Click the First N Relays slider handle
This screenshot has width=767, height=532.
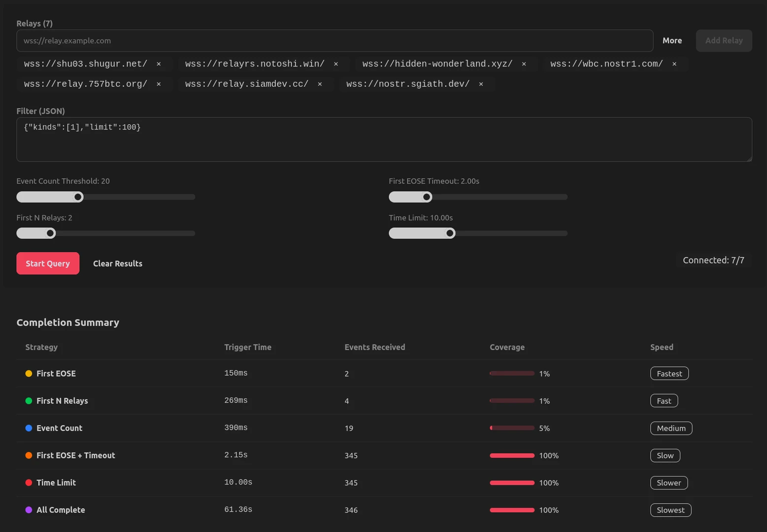(50, 233)
